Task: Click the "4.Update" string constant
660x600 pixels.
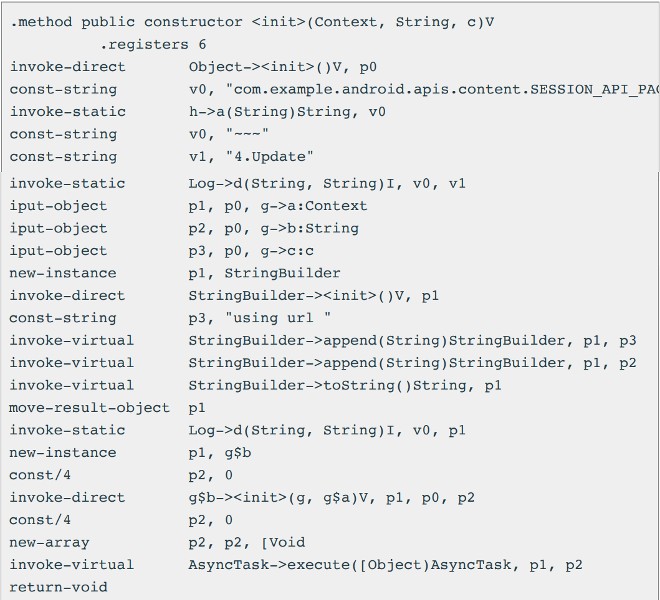Action: (x=269, y=157)
